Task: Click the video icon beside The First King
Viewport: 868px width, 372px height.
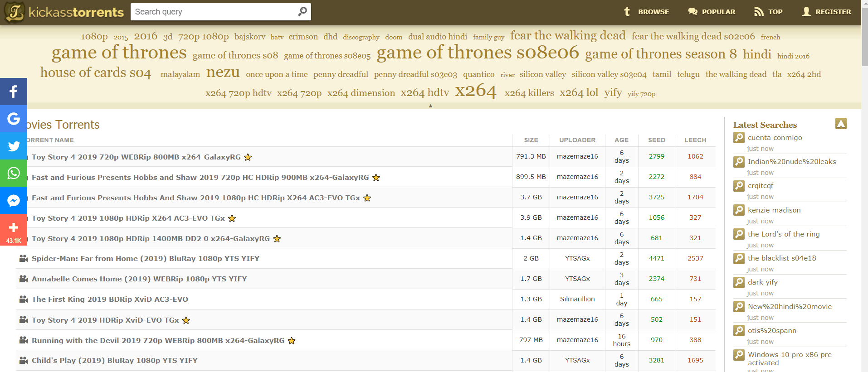Action: 24,299
